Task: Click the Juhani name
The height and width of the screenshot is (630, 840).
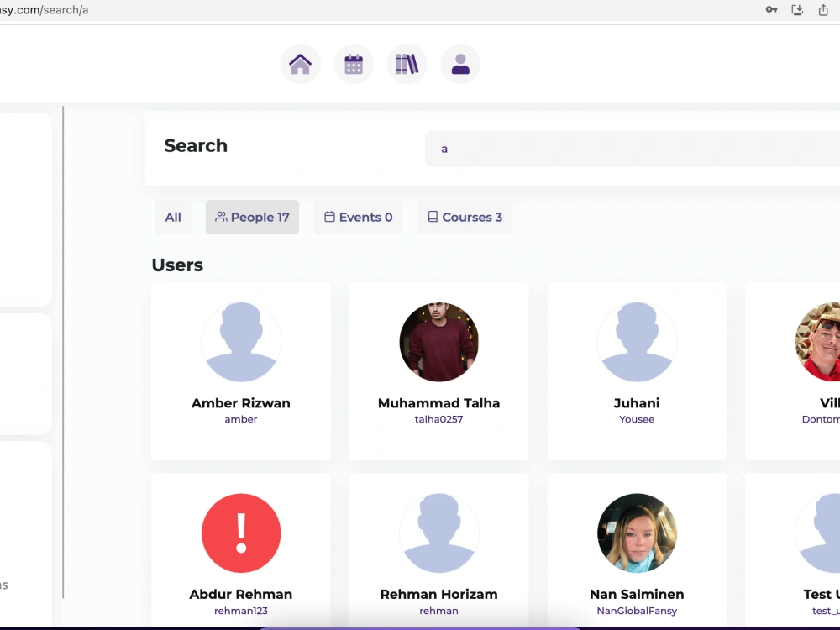Action: [x=637, y=403]
